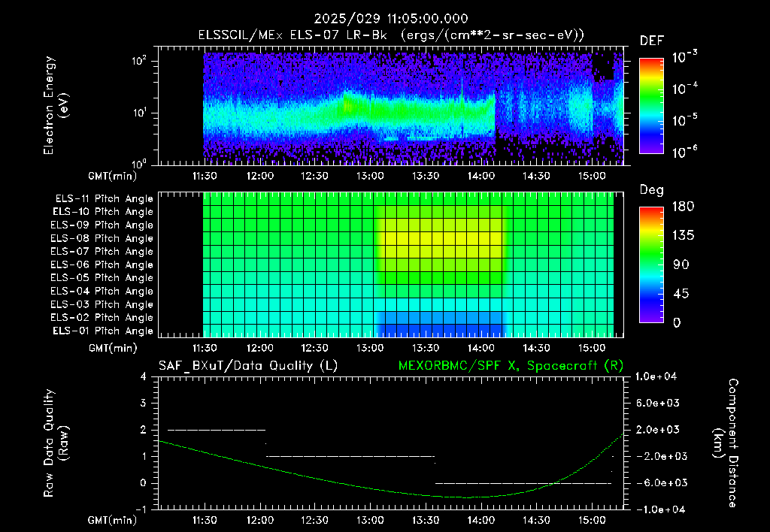Click the 15:00 label under the spectrogram

tap(591, 176)
